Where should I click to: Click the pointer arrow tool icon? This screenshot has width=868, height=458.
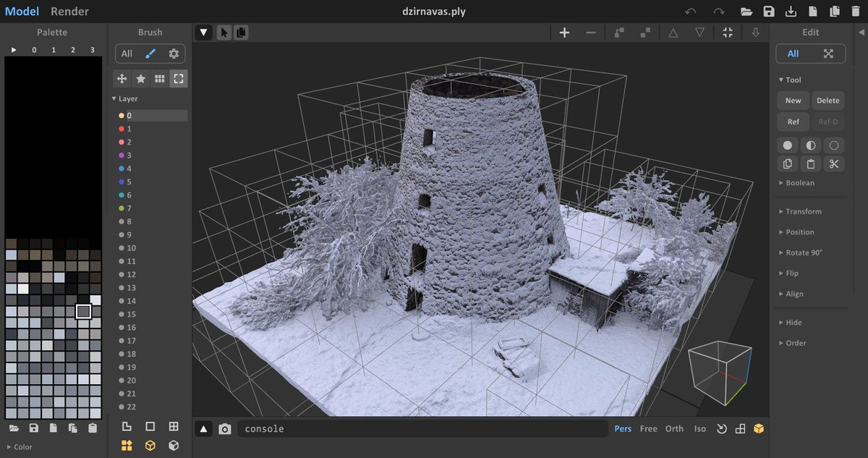point(224,33)
